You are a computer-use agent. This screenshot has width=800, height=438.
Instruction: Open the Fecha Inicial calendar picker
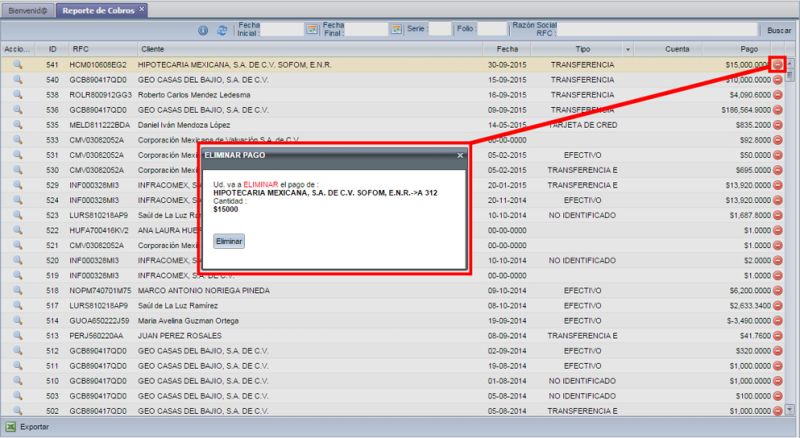(x=311, y=31)
